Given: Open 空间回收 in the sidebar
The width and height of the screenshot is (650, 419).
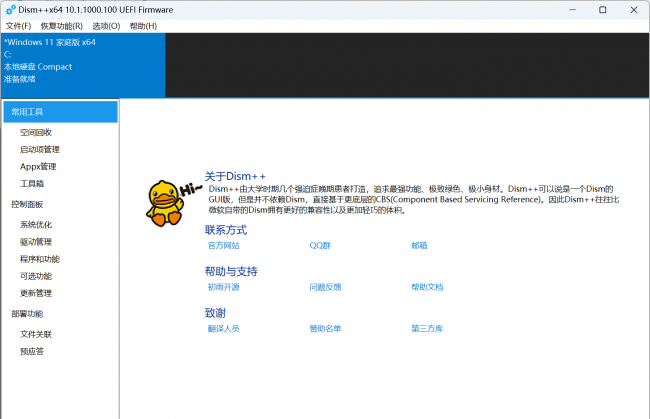Looking at the screenshot, I should [x=36, y=132].
